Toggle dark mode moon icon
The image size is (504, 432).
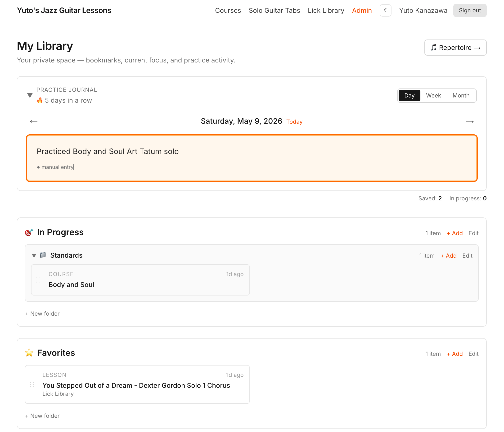pos(385,10)
